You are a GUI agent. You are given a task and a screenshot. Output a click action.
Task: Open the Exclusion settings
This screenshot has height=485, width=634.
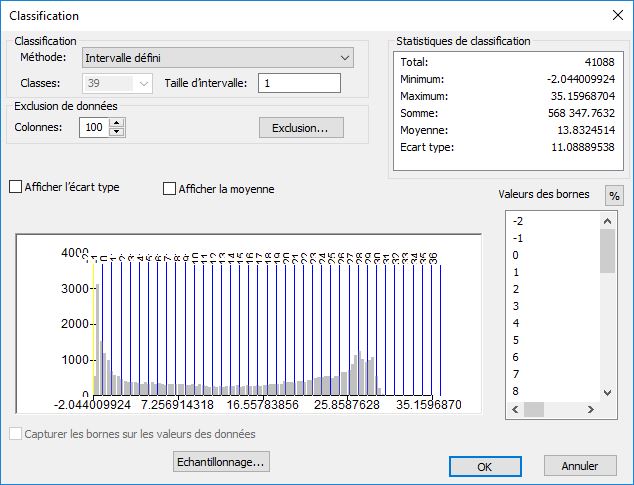click(x=300, y=128)
